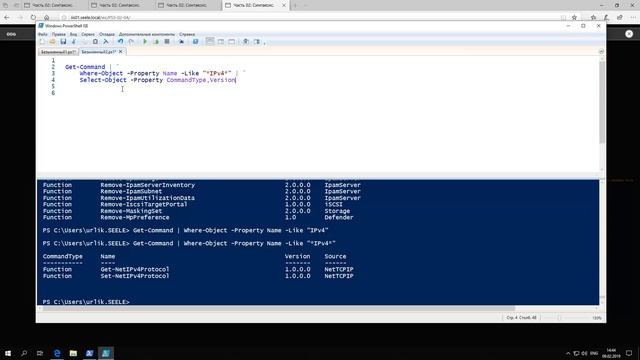Open new remote PowerShell tab icon
The width and height of the screenshot is (640, 360).
(x=181, y=42)
